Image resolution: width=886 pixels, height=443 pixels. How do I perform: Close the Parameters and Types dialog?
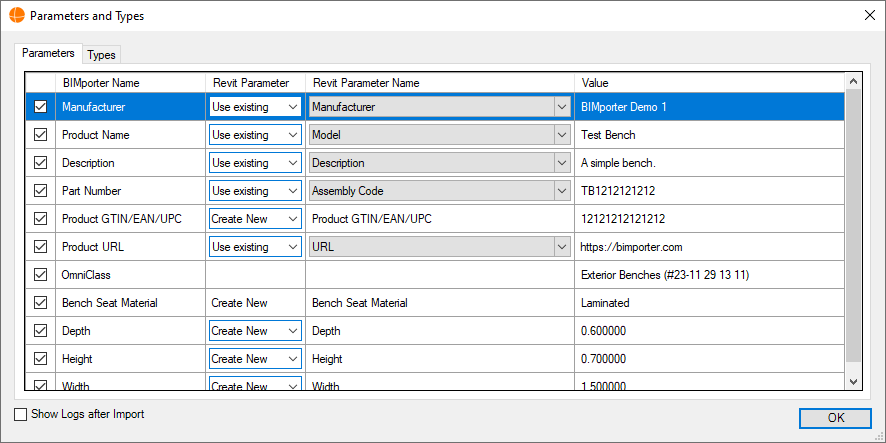pyautogui.click(x=870, y=15)
